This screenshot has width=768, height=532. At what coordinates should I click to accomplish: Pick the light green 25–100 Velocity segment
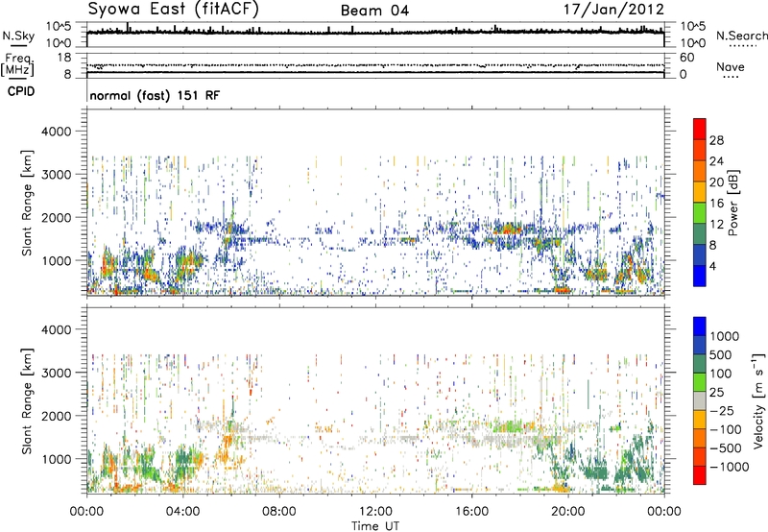tap(700, 382)
